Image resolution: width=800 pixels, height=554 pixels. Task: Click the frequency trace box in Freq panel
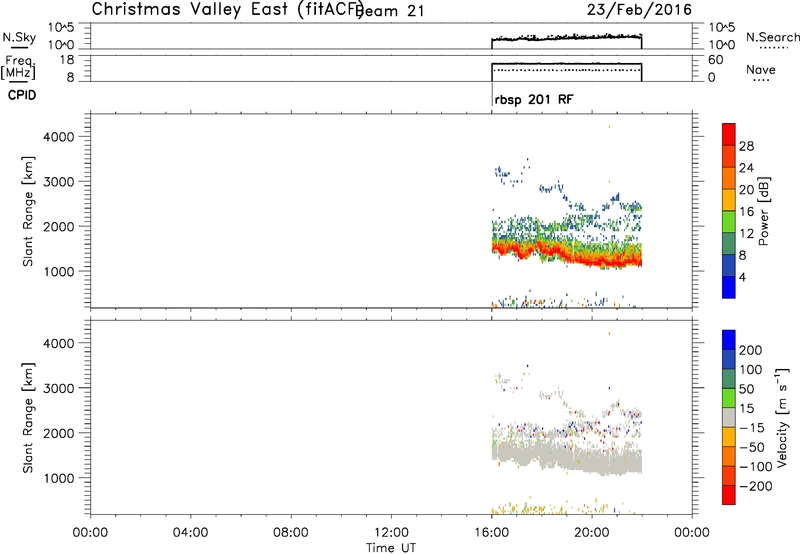(x=566, y=72)
